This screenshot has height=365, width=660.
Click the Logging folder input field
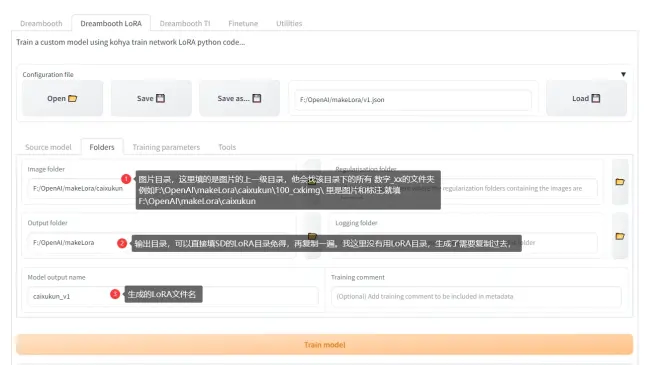tap(466, 243)
